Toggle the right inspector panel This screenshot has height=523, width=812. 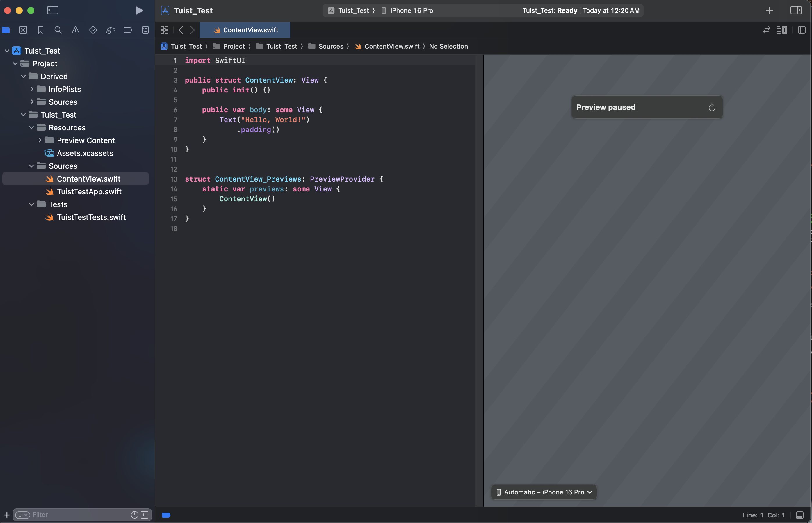[796, 10]
